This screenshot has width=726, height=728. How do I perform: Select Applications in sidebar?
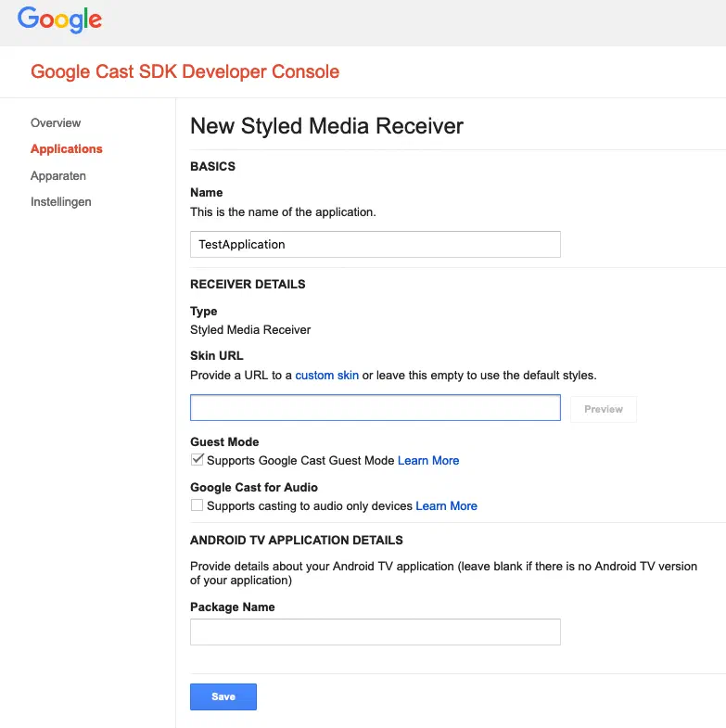click(x=67, y=149)
